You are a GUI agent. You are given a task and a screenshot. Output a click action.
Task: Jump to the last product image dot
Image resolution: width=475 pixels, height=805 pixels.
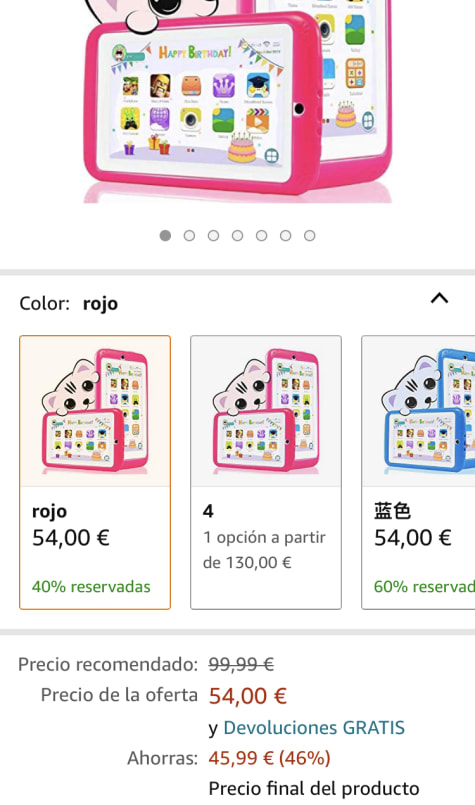point(309,236)
